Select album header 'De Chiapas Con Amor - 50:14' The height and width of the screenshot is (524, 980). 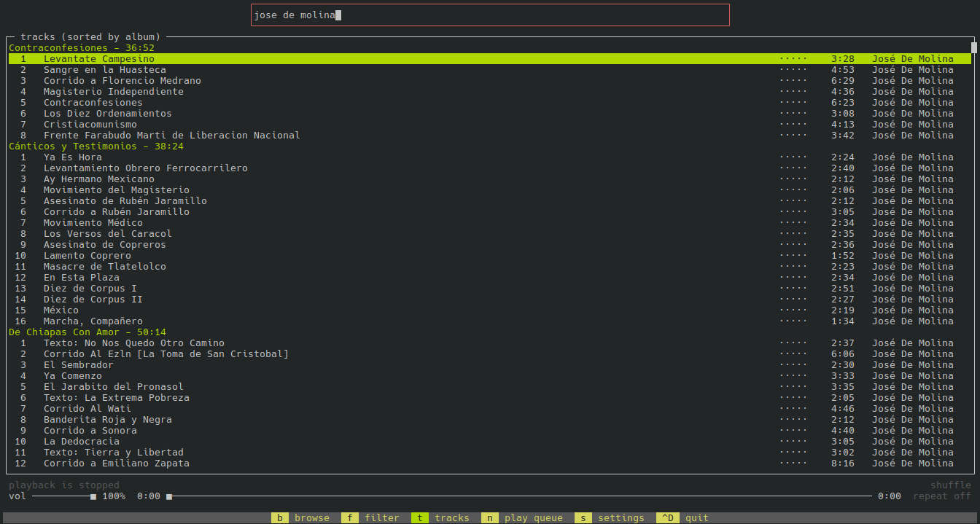[x=87, y=332]
